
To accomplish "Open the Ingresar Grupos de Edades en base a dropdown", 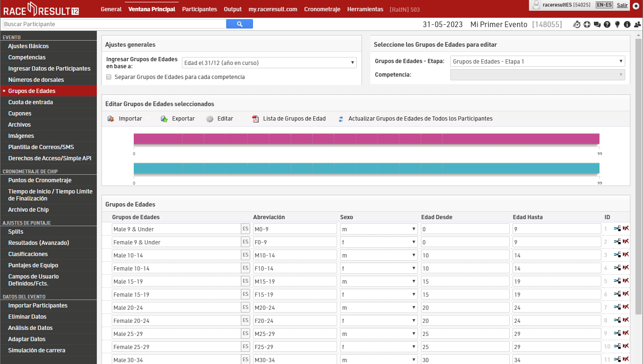I will coord(269,63).
